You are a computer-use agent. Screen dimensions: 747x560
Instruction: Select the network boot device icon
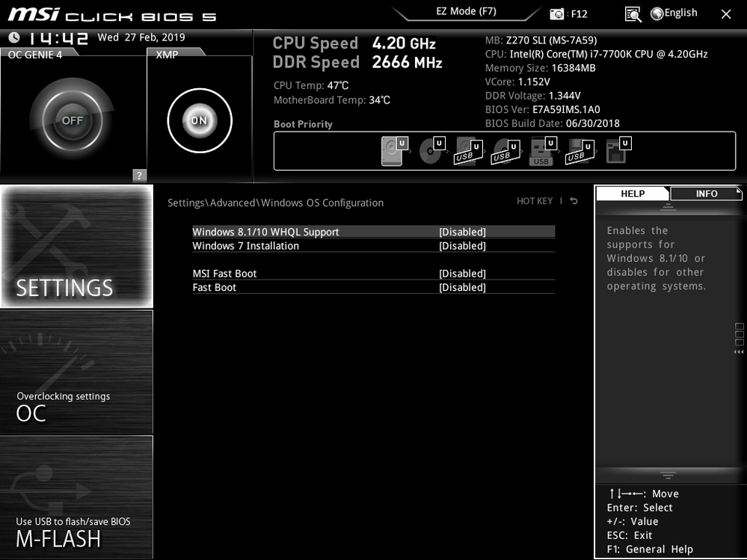click(x=615, y=150)
